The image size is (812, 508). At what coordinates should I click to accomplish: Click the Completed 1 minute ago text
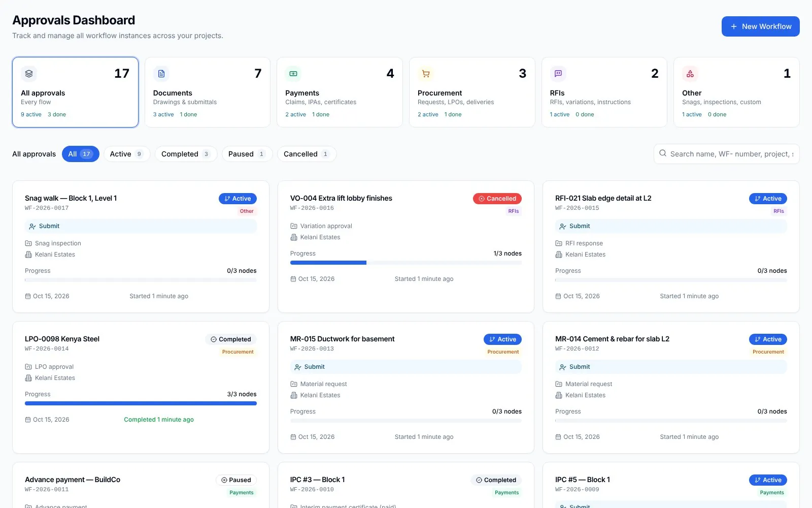pyautogui.click(x=159, y=420)
